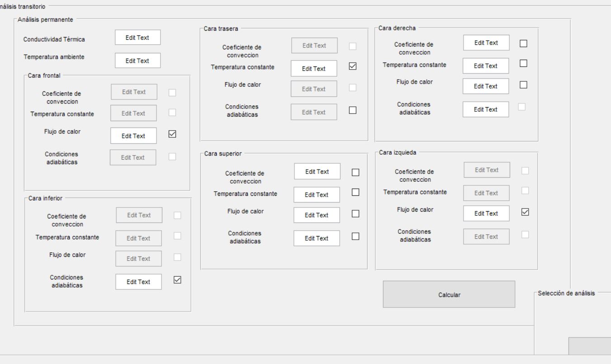Click Temperatura constante field in Cara derecha
The width and height of the screenshot is (611, 364).
[x=486, y=66]
